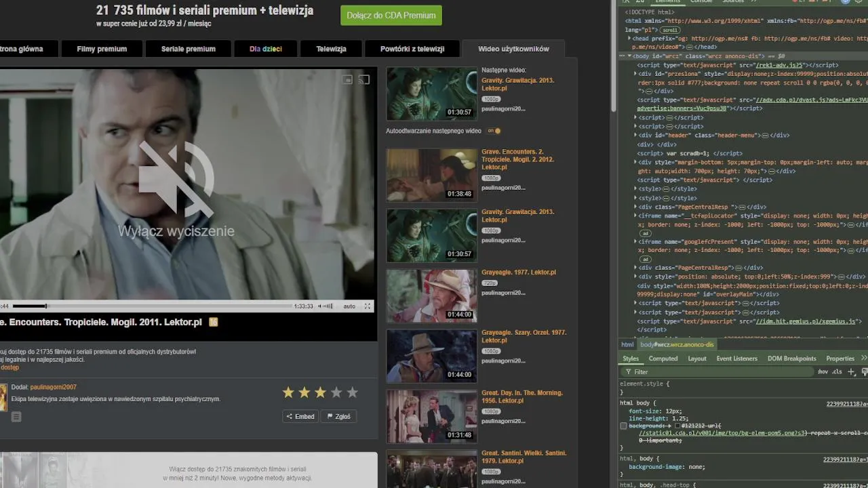Expand the div#przeslona node
Image resolution: width=868 pixels, height=488 pixels.
tap(635, 73)
